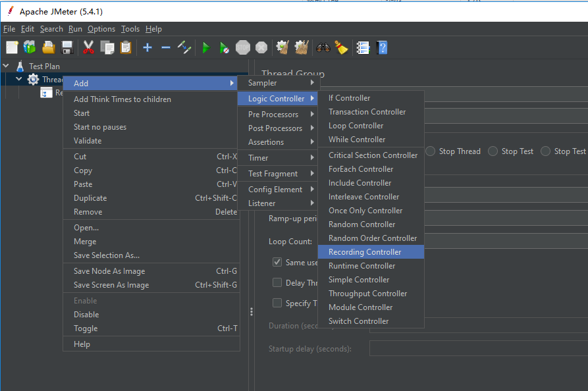
Task: Open the Edit menu
Action: coord(28,29)
